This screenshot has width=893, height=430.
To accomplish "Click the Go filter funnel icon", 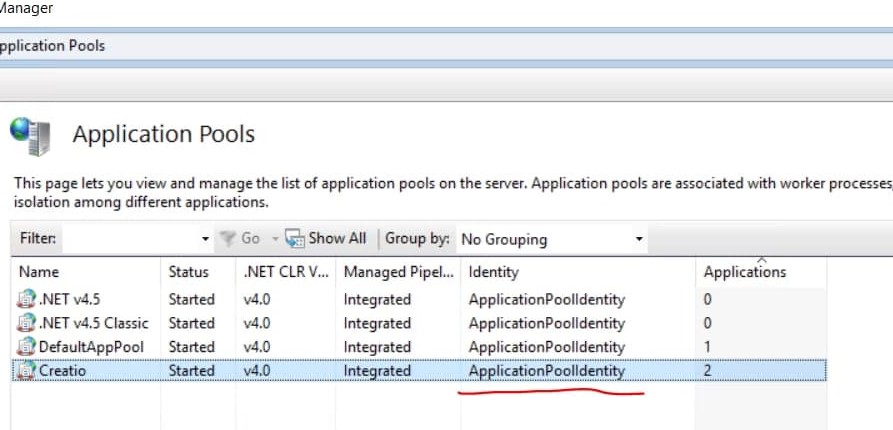I will [x=228, y=238].
